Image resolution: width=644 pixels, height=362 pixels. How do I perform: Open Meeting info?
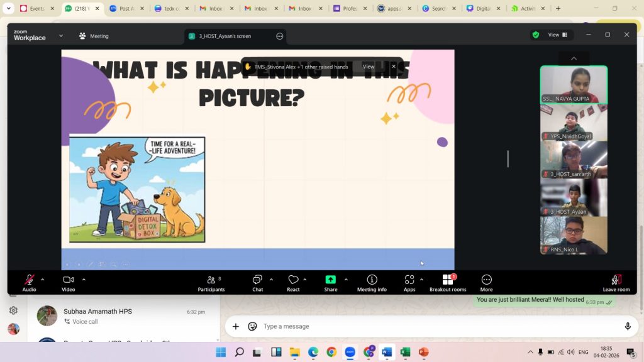pos(372,282)
